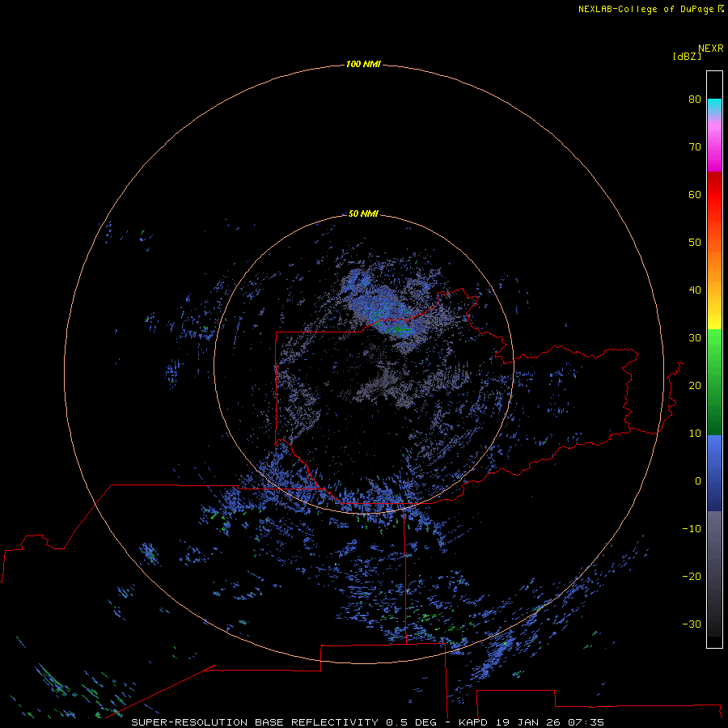Click the 60 dBZ scale value

coord(695,194)
